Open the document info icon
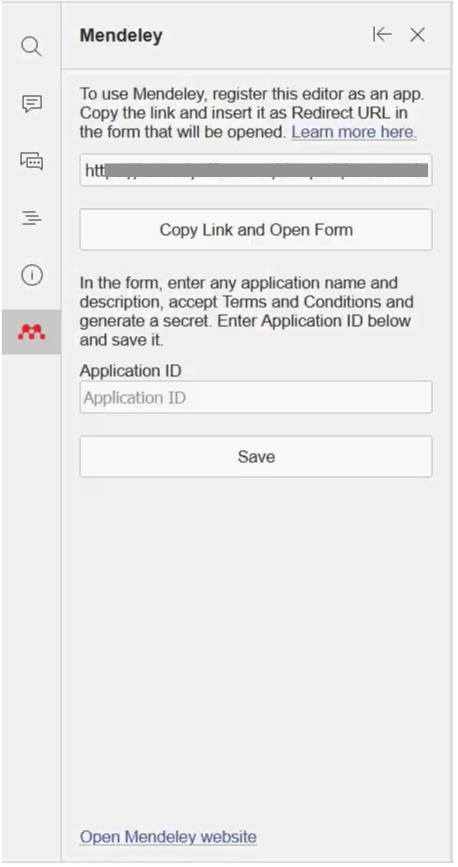Image resolution: width=458 pixels, height=867 pixels. [32, 275]
